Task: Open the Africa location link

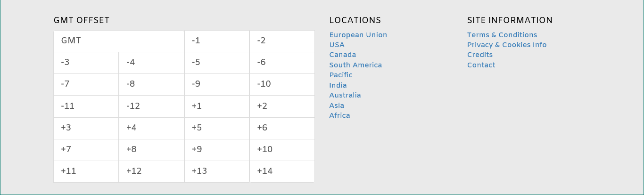Action: point(340,115)
